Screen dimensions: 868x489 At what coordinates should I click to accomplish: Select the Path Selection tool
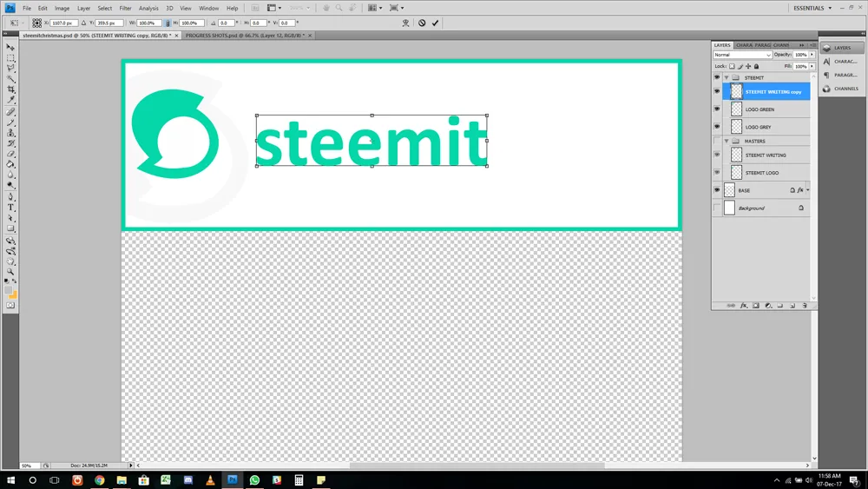click(10, 218)
